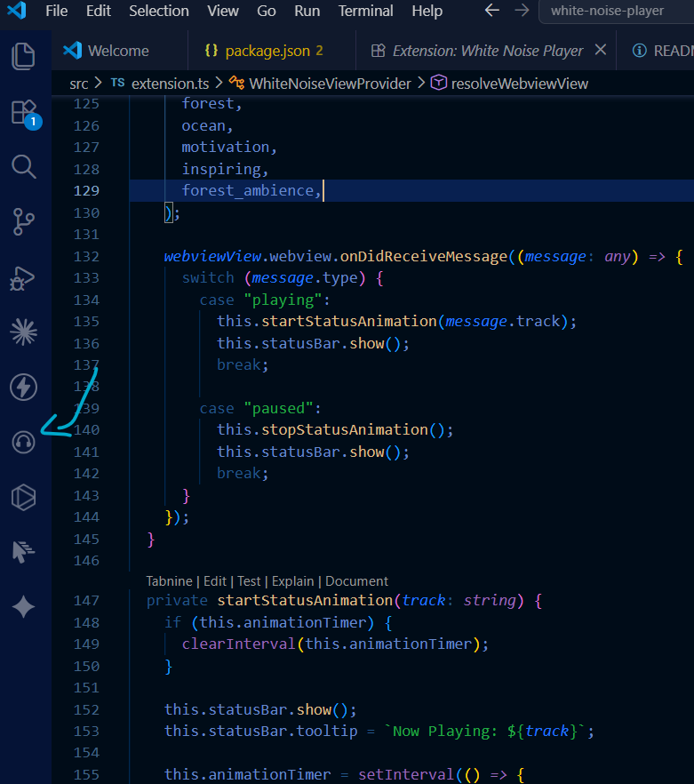This screenshot has width=694, height=784.
Task: Click the Document code lens link
Action: tap(356, 581)
